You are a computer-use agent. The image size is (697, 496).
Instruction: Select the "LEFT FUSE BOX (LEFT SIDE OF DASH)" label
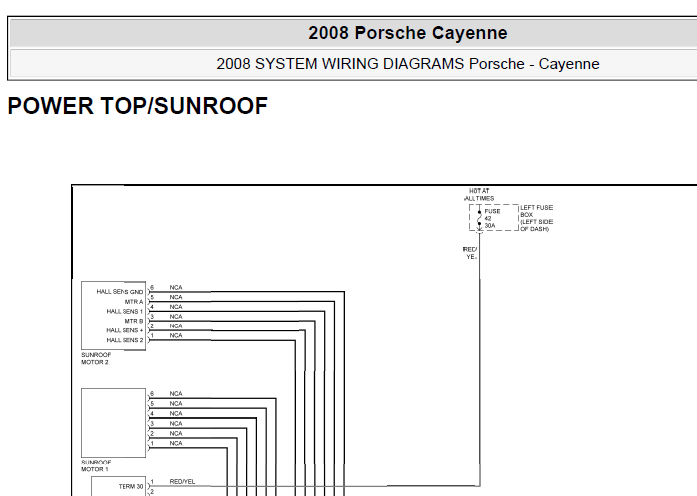(537, 218)
